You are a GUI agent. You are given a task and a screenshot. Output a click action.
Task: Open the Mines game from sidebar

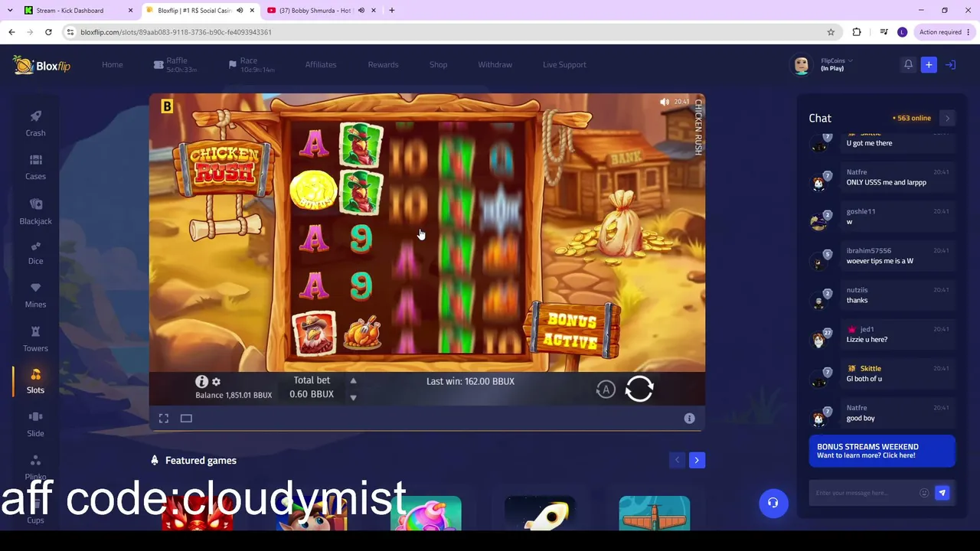[35, 296]
